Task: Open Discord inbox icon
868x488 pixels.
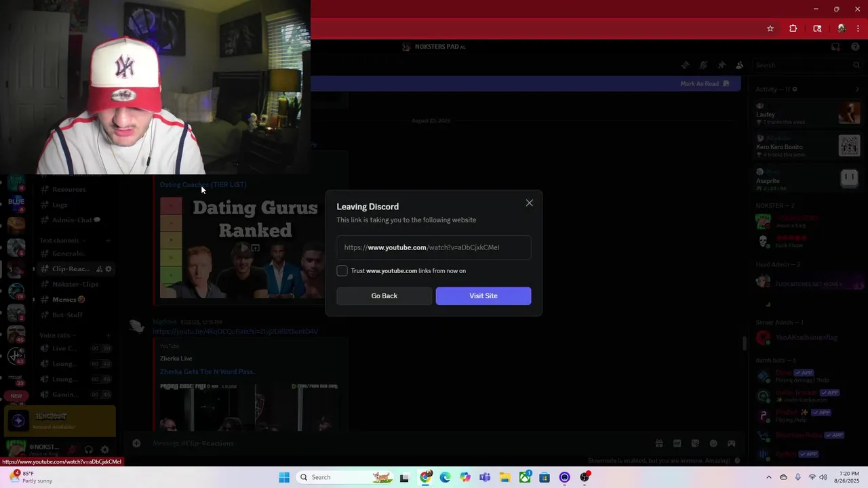Action: pyautogui.click(x=835, y=47)
